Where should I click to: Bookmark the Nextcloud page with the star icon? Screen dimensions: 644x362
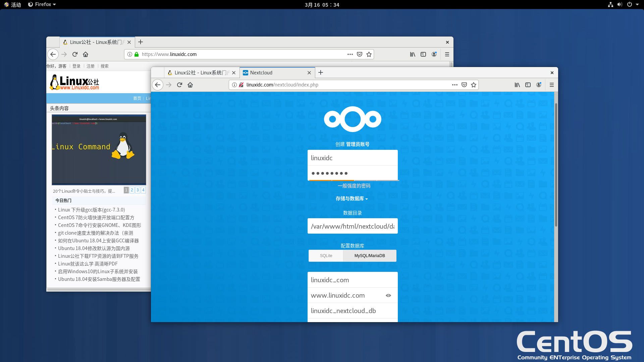click(474, 85)
